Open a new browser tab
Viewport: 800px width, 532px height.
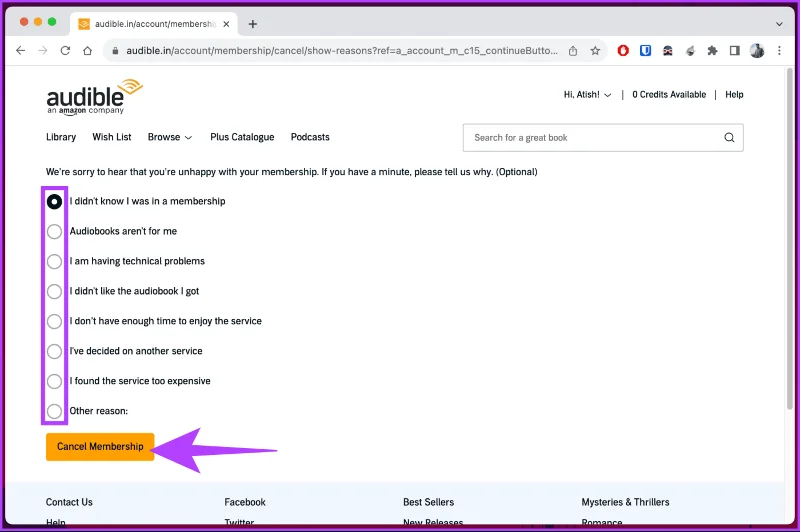pyautogui.click(x=253, y=24)
